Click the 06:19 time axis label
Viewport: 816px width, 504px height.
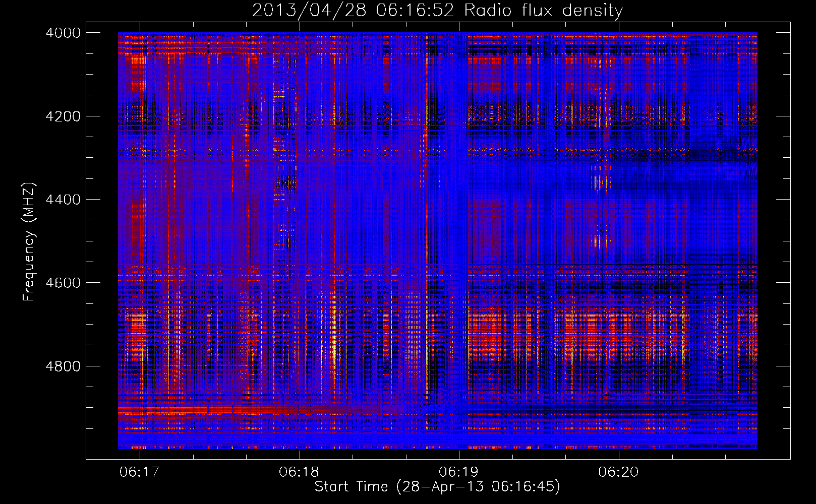(x=458, y=472)
